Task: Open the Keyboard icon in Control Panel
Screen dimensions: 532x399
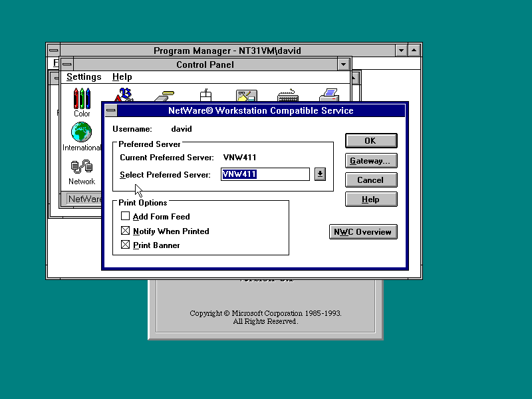Action: (x=288, y=96)
